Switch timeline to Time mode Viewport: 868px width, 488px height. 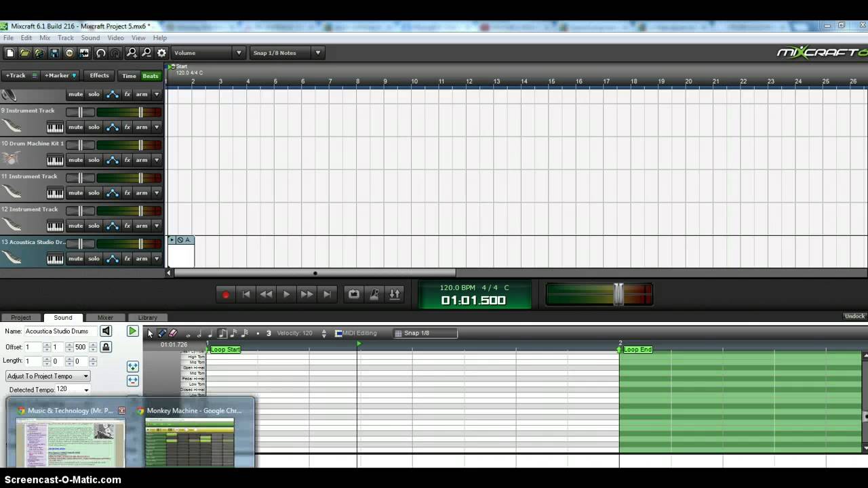[x=129, y=76]
